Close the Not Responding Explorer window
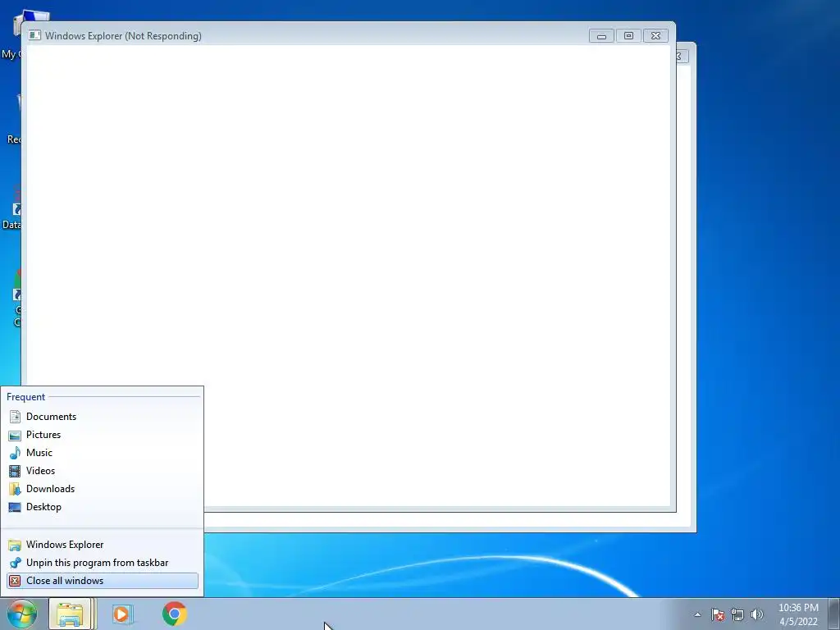This screenshot has height=630, width=840. tap(655, 36)
